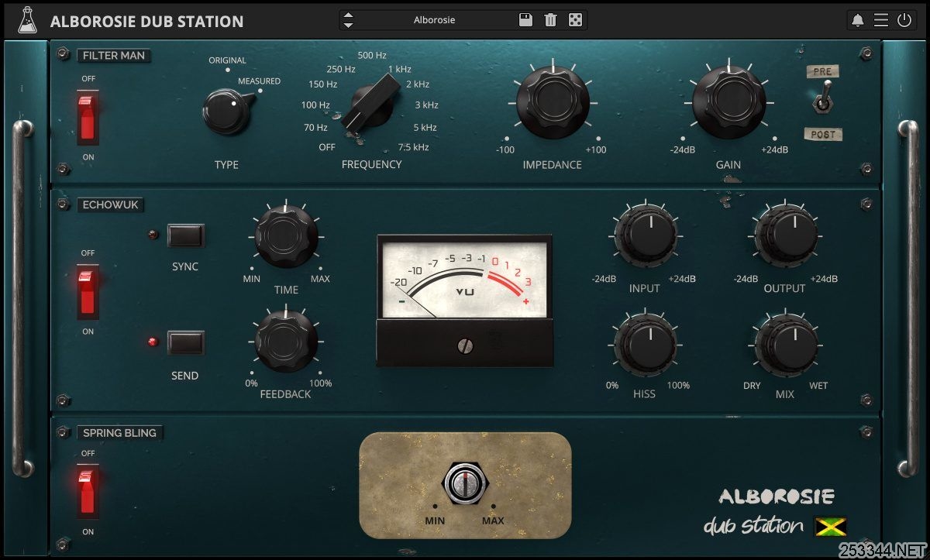The width and height of the screenshot is (930, 560).
Task: Select the 250 Hz frequency label
Action: point(341,70)
